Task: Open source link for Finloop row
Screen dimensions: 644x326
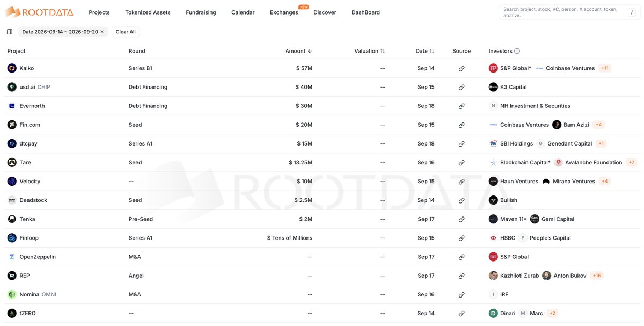Action: pos(462,238)
